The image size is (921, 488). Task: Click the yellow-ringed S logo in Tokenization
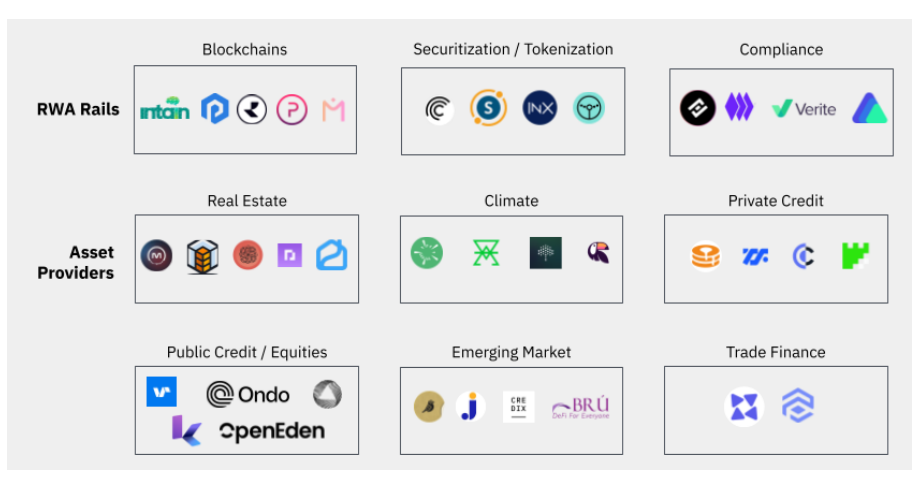click(x=488, y=108)
